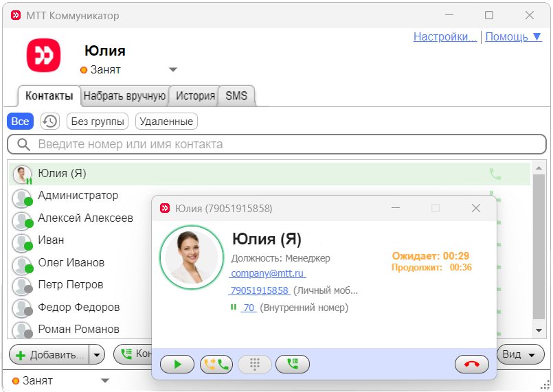Screen dimensions: 553x392
Task: Click the green phone list icon in call window
Action: click(293, 365)
